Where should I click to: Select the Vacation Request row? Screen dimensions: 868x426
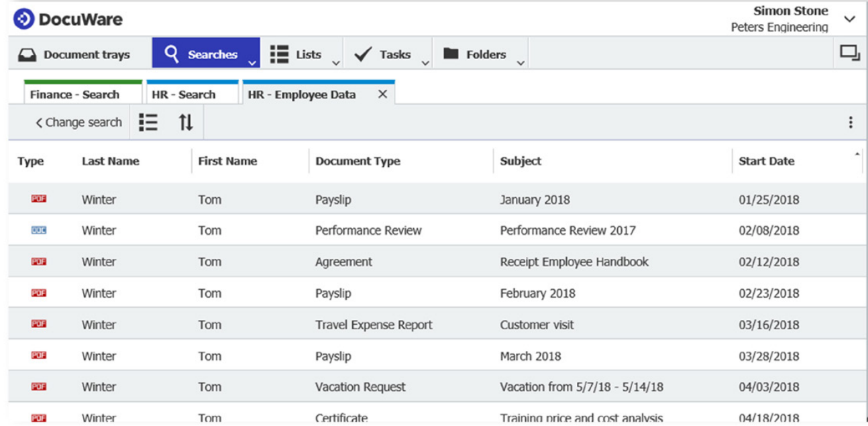tap(360, 387)
